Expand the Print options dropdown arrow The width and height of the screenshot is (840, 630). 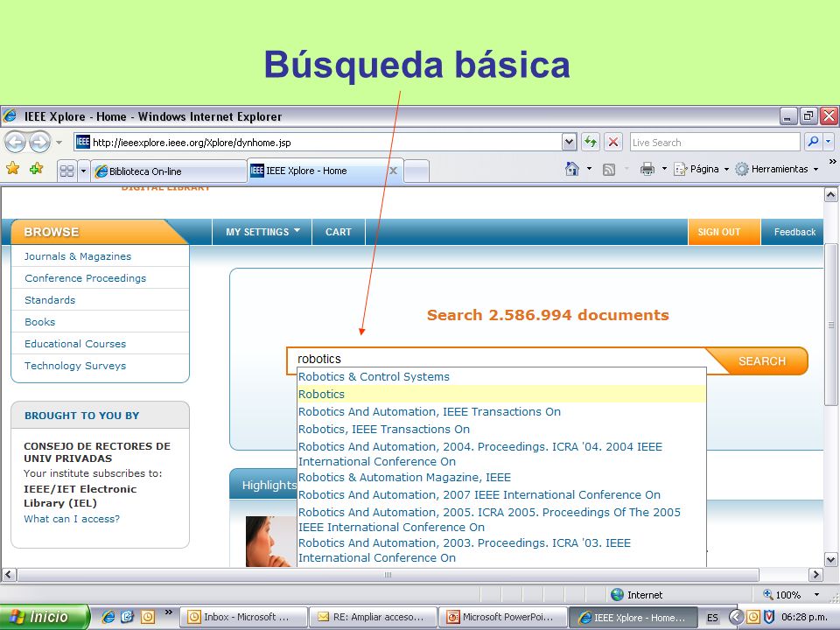664,169
